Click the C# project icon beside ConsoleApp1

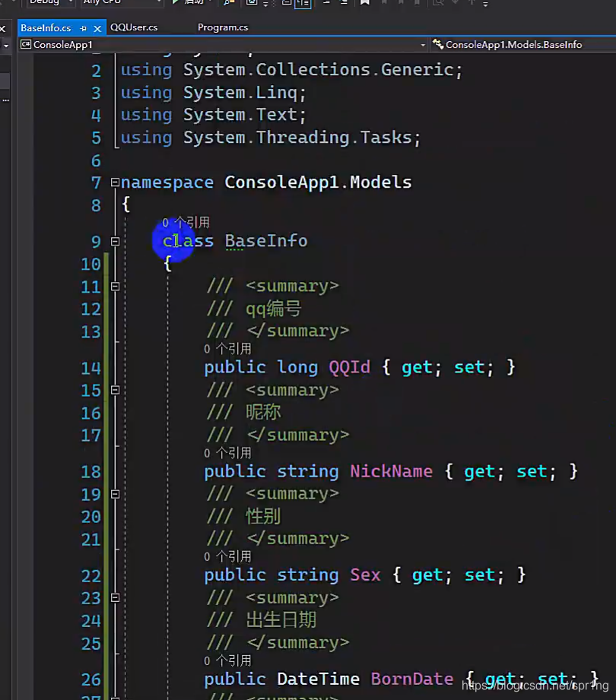pos(26,45)
